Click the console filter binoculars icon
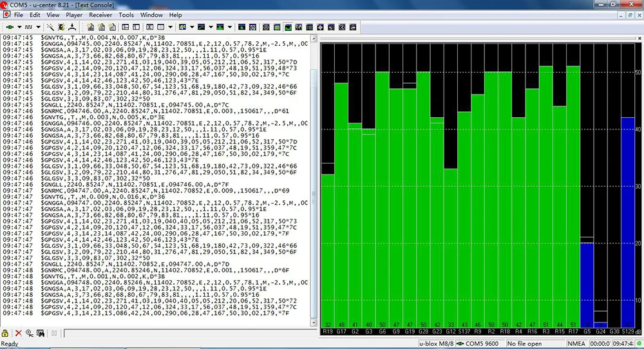The height and width of the screenshot is (349, 644). pyautogui.click(x=41, y=333)
